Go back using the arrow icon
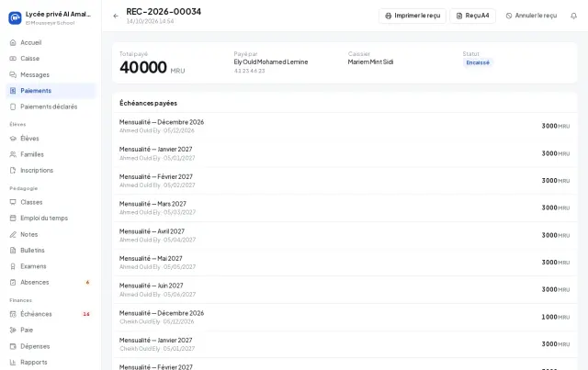Viewport: 588px width, 370px height. point(116,17)
